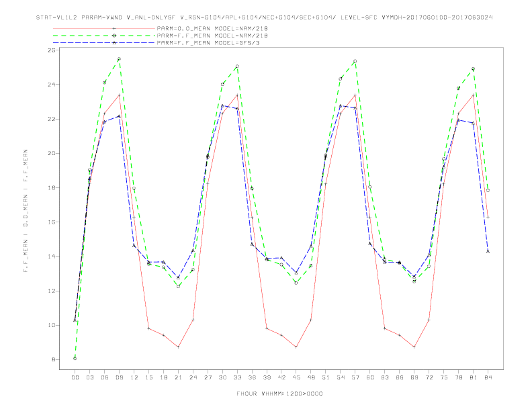This screenshot has width=532, height=411.
Task: Click y-axis tick label 12
Action: tap(52, 291)
